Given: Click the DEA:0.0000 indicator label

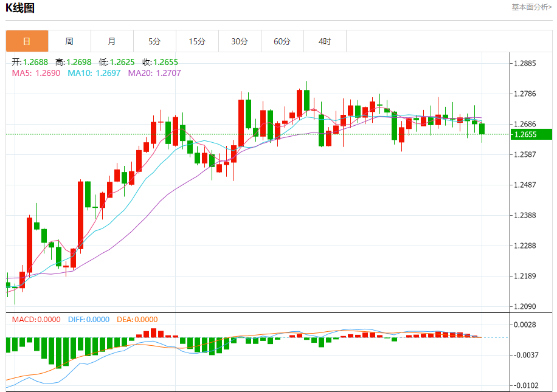Looking at the screenshot, I should pos(137,320).
